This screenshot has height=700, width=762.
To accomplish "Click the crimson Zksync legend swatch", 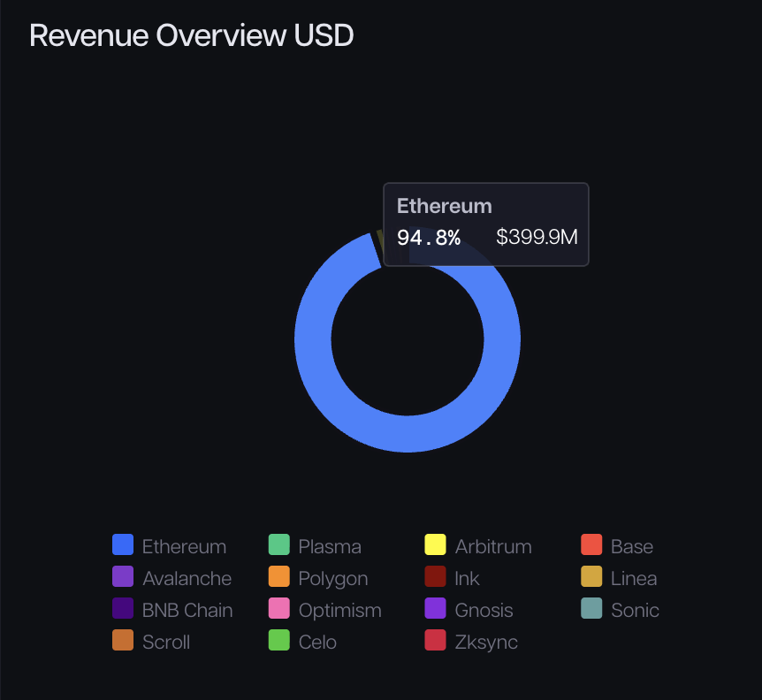I will click(436, 640).
